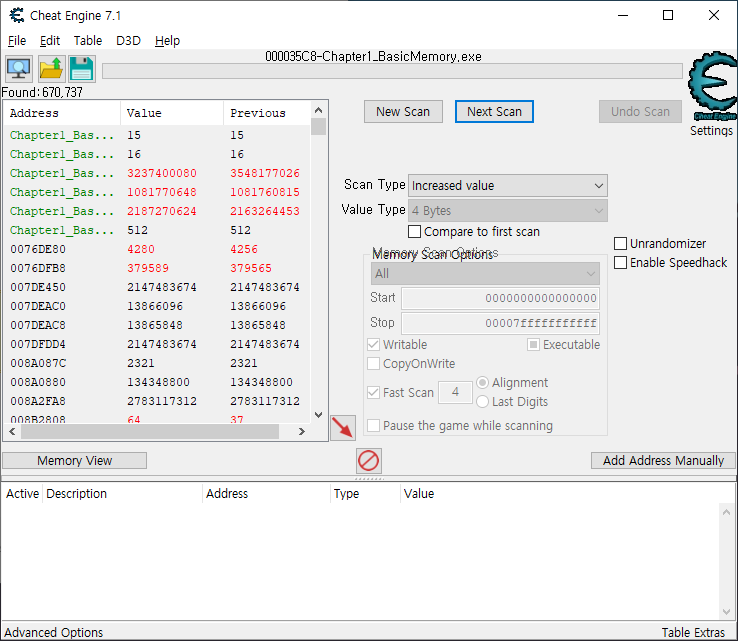Viewport: 738px width, 641px height.
Task: Click the results list vertical scrollbar thumb
Action: [x=319, y=127]
